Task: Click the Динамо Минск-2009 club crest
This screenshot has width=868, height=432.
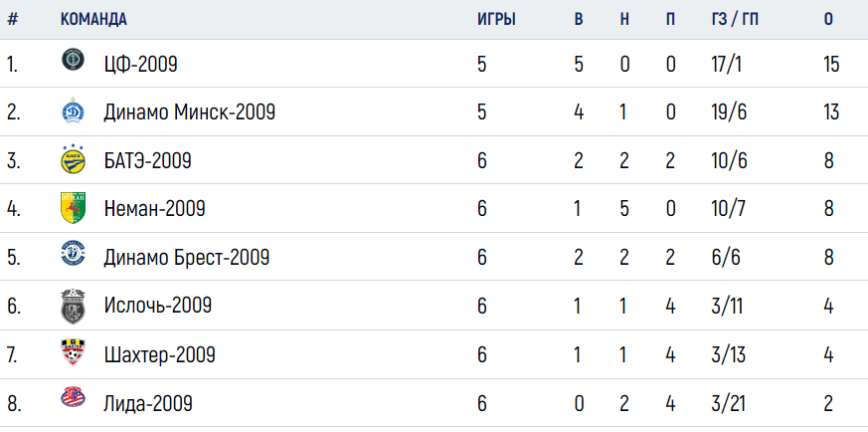Action: (73, 109)
